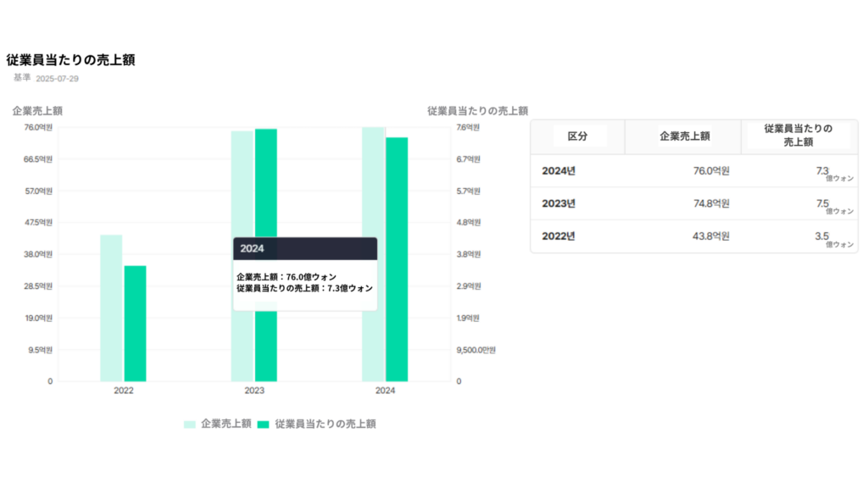Image resolution: width=868 pixels, height=488 pixels.
Task: Click the 43.8억원 cell in the table
Action: pyautogui.click(x=710, y=236)
